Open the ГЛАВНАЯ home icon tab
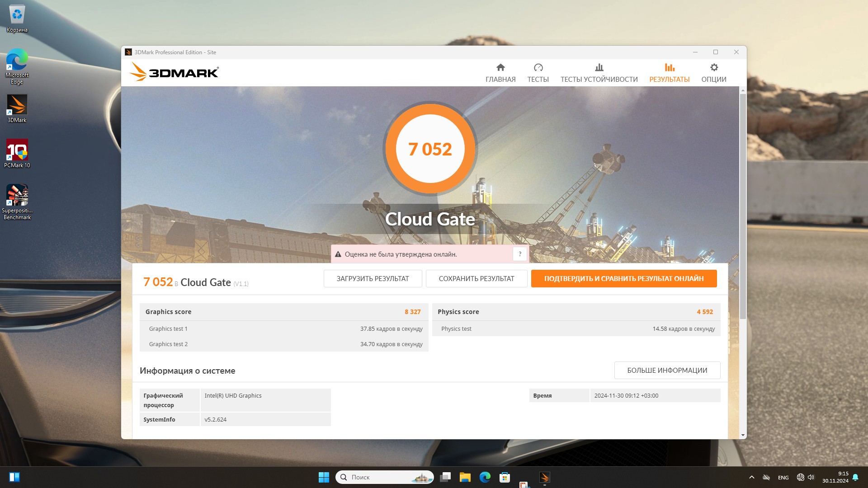 pos(500,72)
